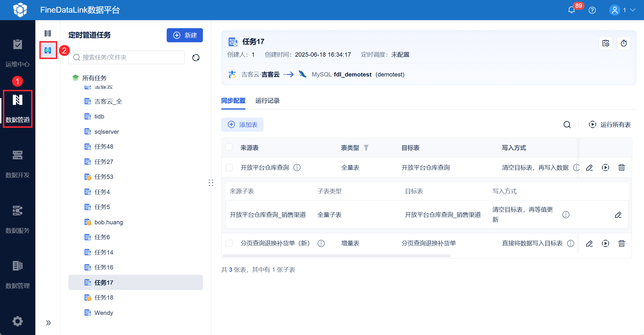The width and height of the screenshot is (644, 335).
Task: Click 新建 to create a task
Action: pyautogui.click(x=185, y=35)
